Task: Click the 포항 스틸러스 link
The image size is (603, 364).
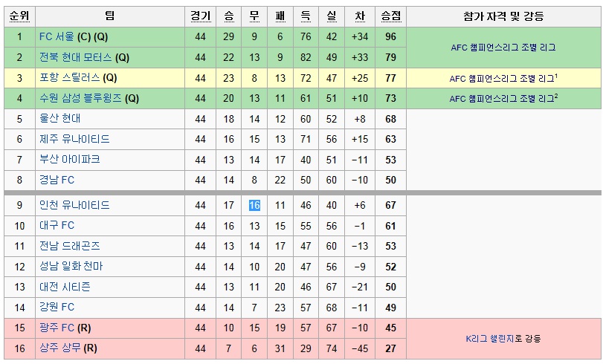Action: 70,78
